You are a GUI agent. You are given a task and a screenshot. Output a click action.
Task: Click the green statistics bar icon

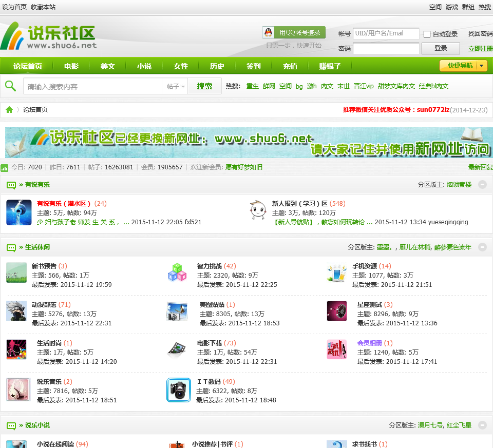(5, 168)
